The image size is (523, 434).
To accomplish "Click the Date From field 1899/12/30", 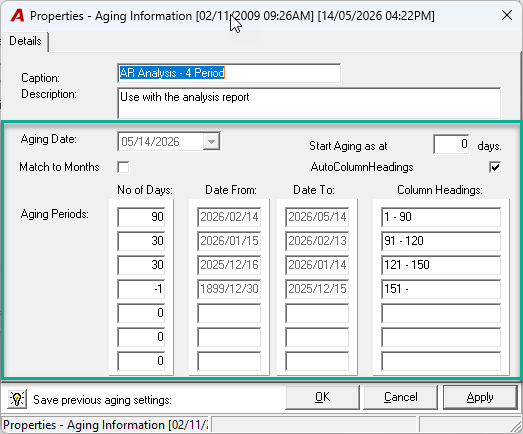I will [229, 289].
